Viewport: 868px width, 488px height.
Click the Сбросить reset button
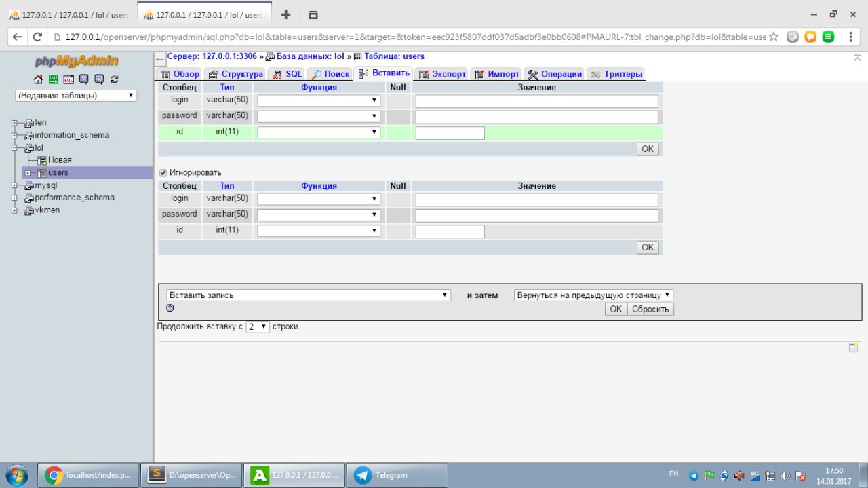pyautogui.click(x=651, y=309)
